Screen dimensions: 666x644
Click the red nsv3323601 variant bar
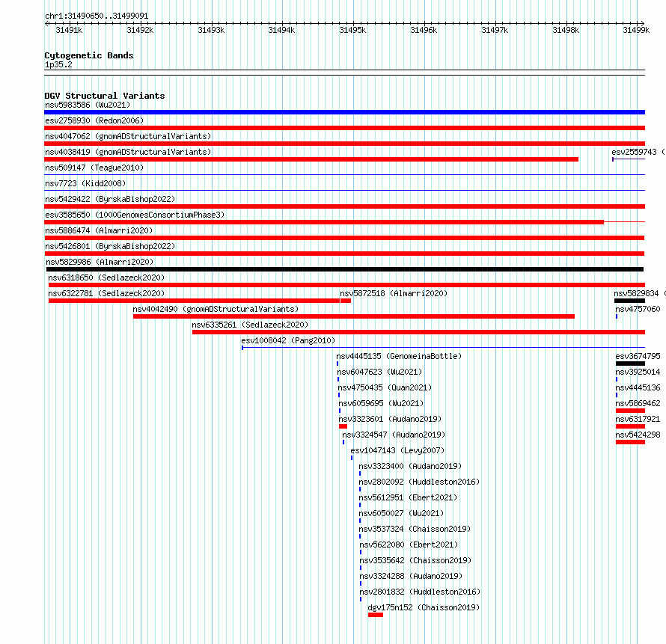[343, 426]
